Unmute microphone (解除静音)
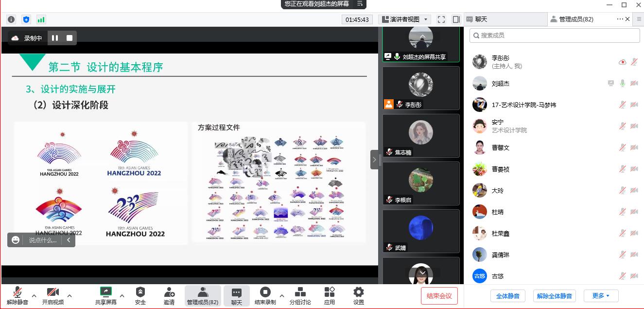 click(x=17, y=292)
